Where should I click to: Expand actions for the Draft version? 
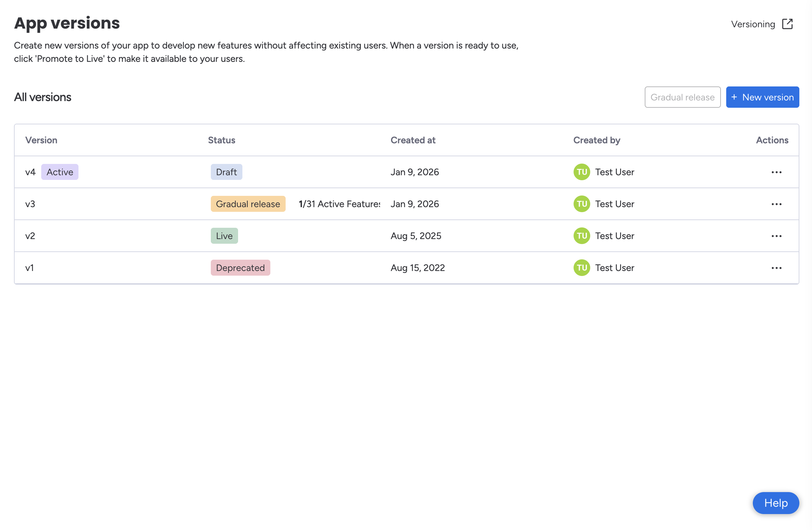tap(776, 172)
